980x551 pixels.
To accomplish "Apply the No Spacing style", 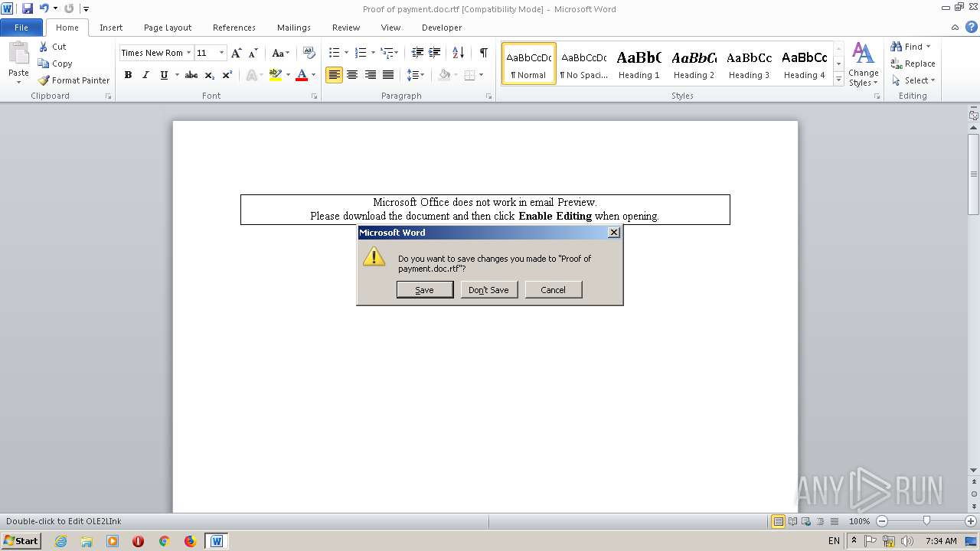I will pos(583,64).
